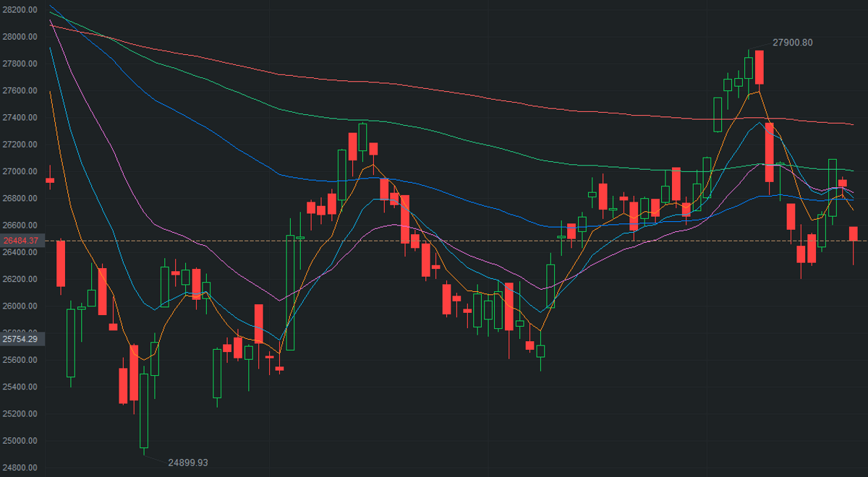868x477 pixels.
Task: Click the 25600.00 axis label
Action: [20, 361]
